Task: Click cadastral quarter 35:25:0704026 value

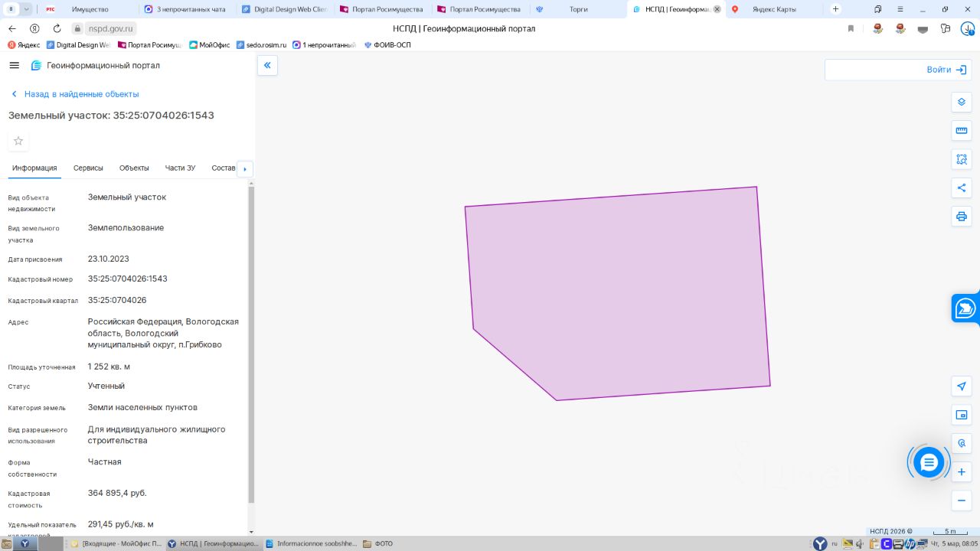Action: pyautogui.click(x=117, y=300)
